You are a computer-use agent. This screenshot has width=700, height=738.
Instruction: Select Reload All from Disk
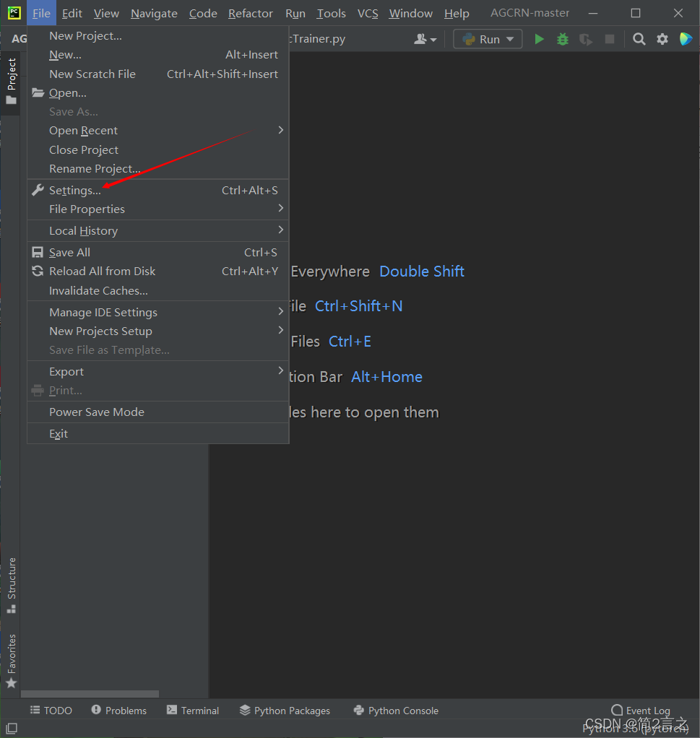(157, 271)
